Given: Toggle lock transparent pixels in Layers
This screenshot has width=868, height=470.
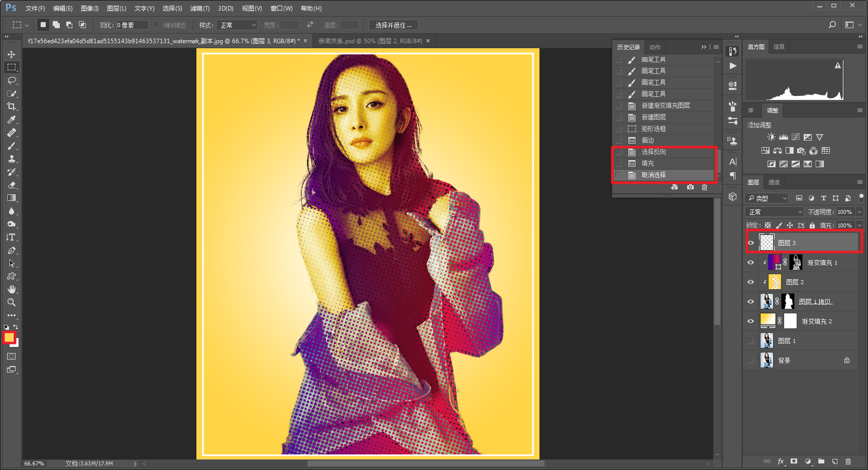Looking at the screenshot, I should pos(768,225).
